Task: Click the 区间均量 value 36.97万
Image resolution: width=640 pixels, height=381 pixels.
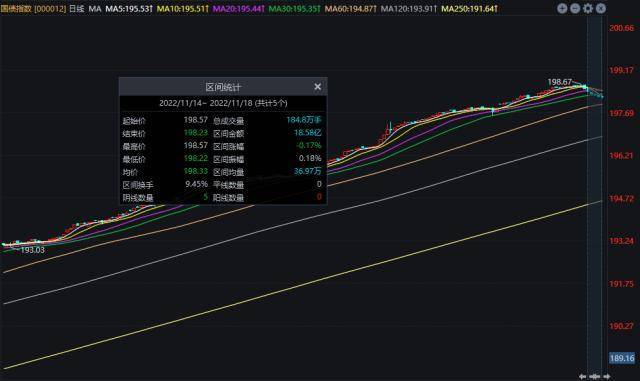Action: pos(308,171)
